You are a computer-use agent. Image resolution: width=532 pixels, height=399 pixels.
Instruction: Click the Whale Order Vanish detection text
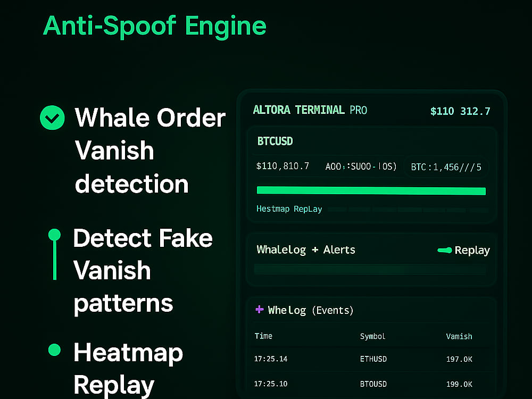(x=149, y=151)
